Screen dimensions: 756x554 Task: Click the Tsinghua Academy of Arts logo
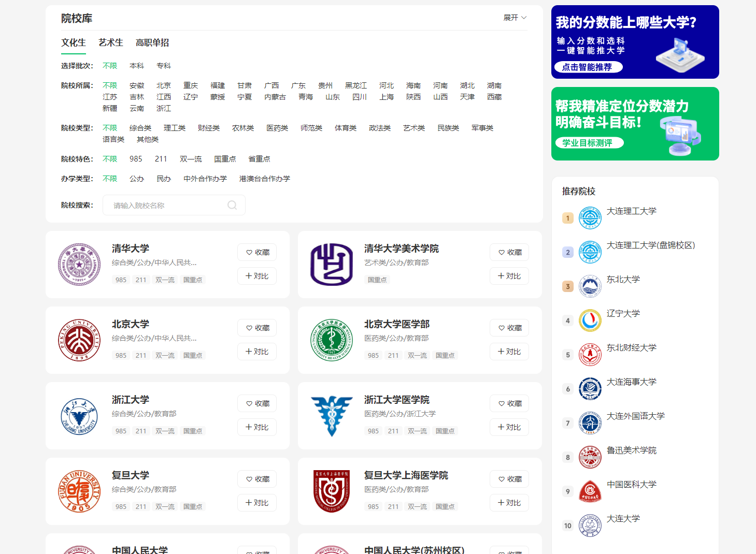point(332,265)
